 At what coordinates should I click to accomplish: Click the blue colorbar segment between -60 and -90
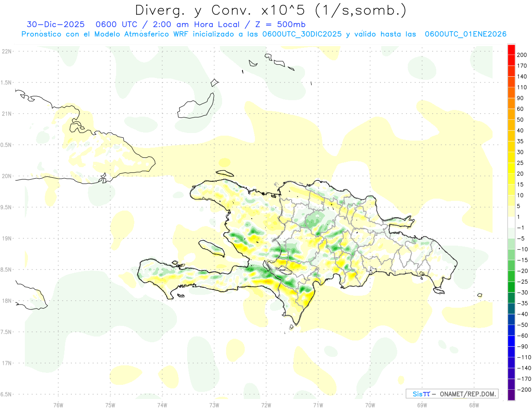coord(511,341)
